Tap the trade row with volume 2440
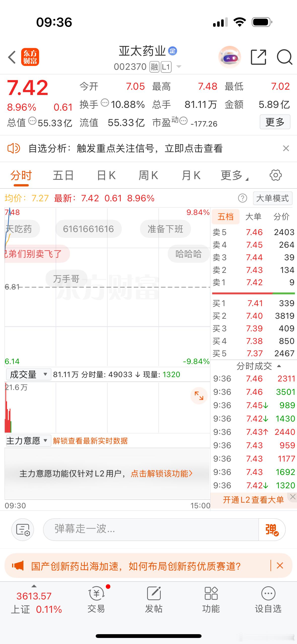 click(x=254, y=432)
